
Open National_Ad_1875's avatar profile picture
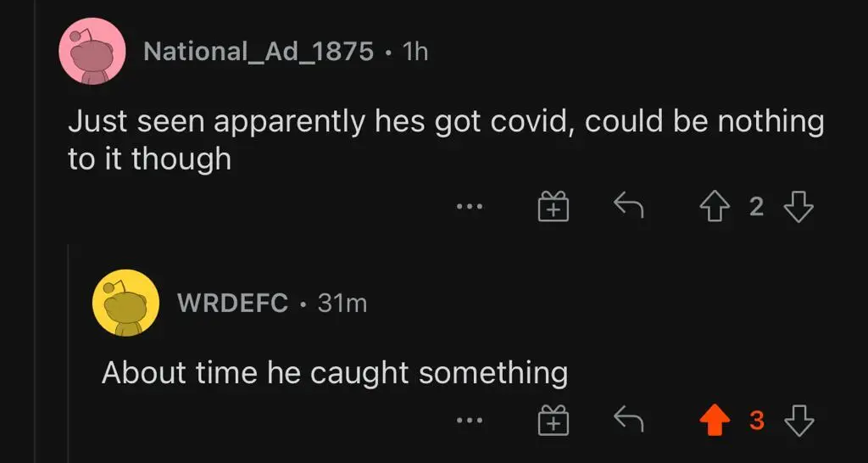point(92,52)
